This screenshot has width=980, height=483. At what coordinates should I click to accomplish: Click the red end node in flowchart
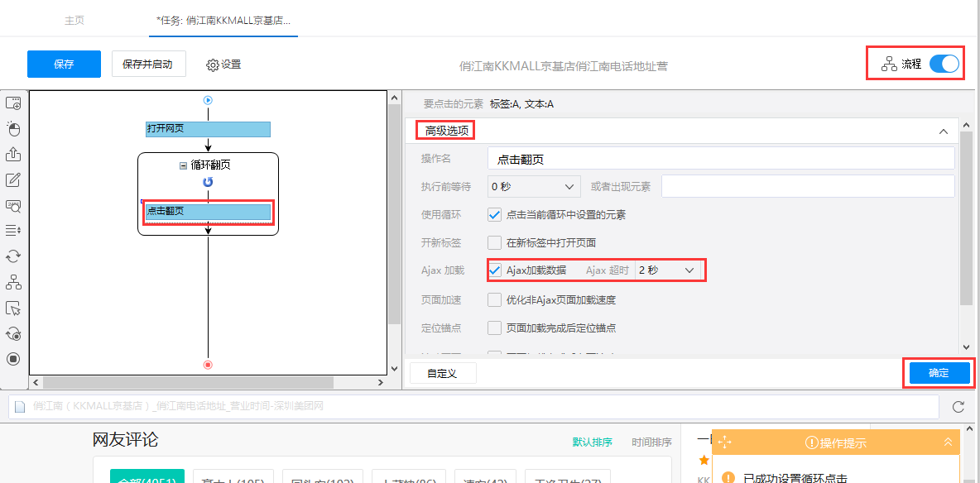click(208, 365)
